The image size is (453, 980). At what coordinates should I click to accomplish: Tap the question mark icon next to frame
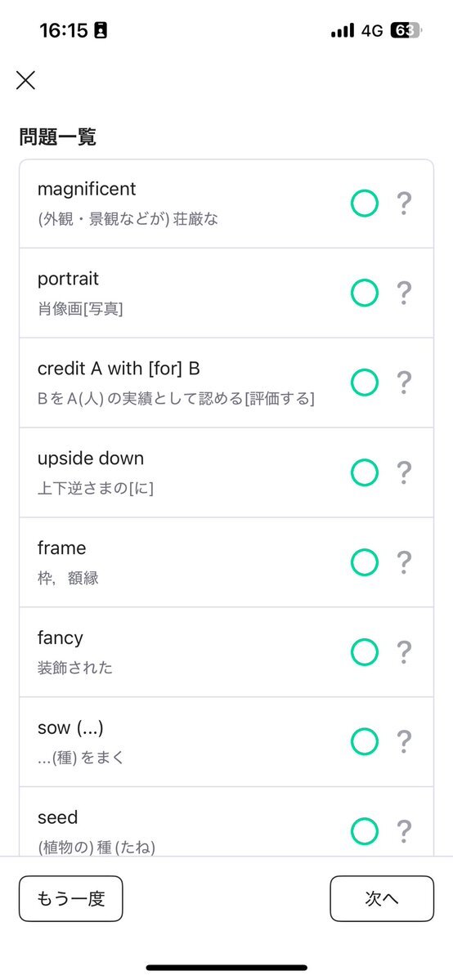(405, 562)
